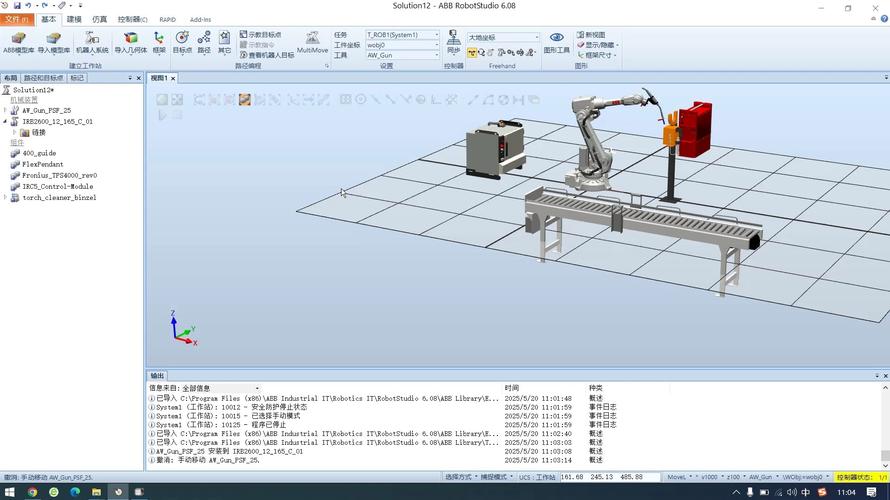Select the Freehand rotate tool

[481, 53]
